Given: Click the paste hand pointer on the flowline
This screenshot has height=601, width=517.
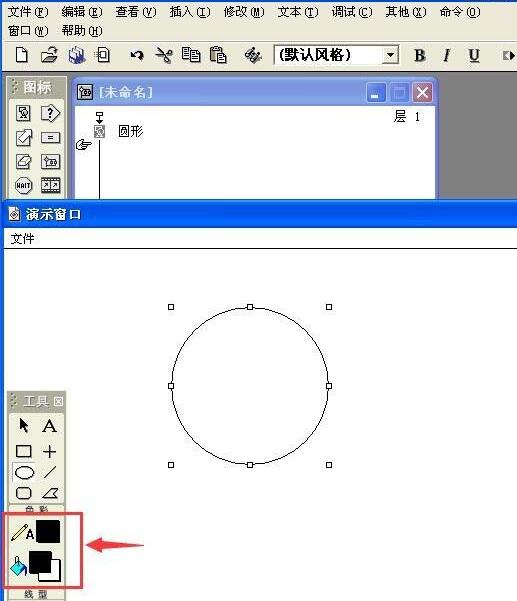Looking at the screenshot, I should [x=84, y=145].
